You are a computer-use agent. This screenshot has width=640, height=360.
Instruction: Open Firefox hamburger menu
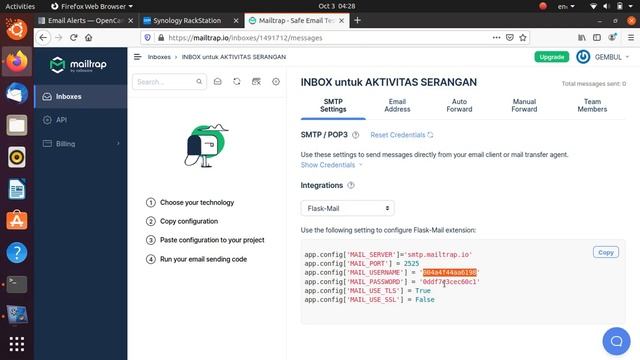(631, 38)
